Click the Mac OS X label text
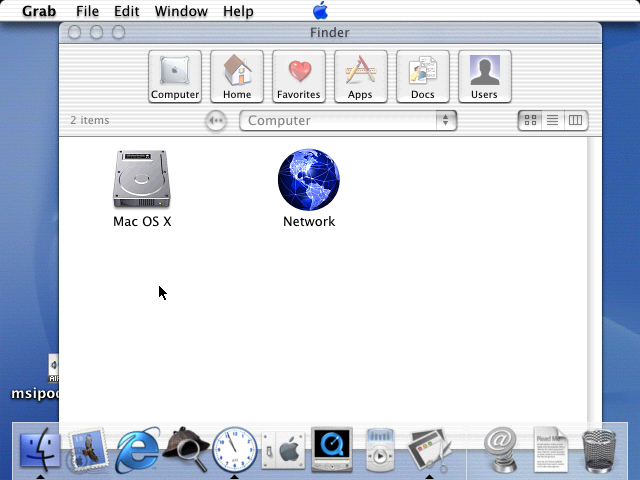The image size is (640, 480). (142, 222)
